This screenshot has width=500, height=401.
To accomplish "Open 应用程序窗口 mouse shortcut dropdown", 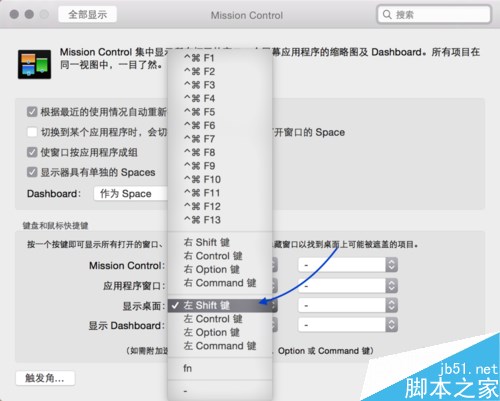I will (348, 286).
